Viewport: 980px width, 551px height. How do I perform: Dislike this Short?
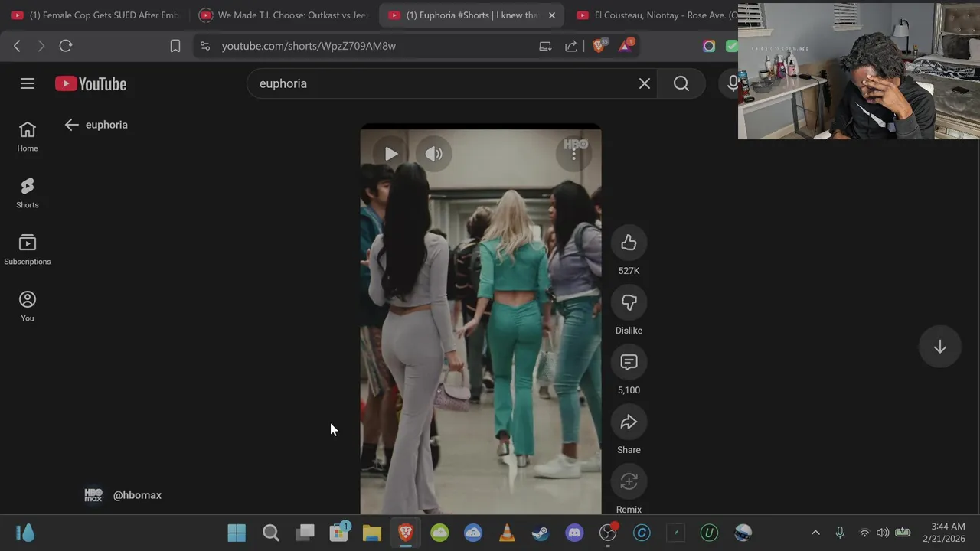(x=629, y=302)
